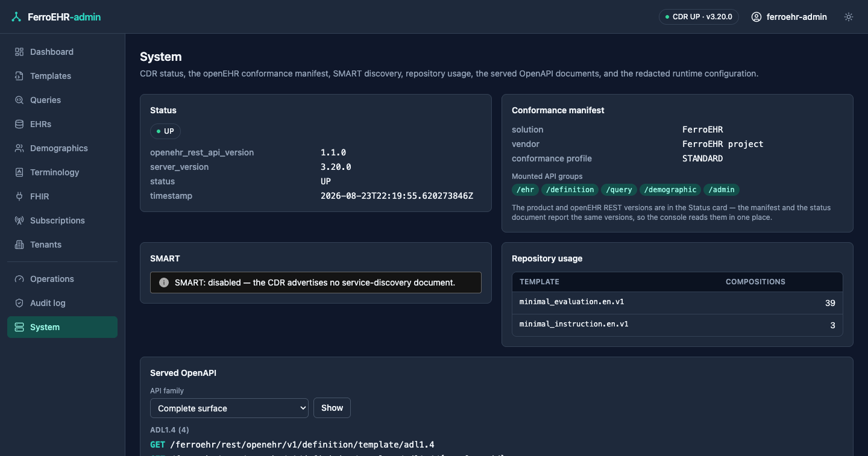Click the COMPOSITIONS column header
The image size is (868, 456).
755,282
